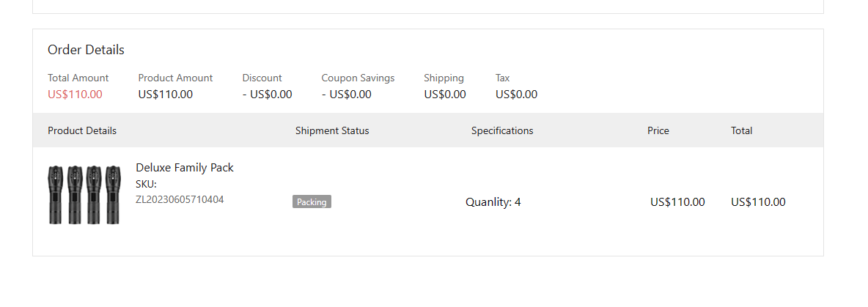
Task: Click the Shipping cost value
Action: click(x=444, y=95)
